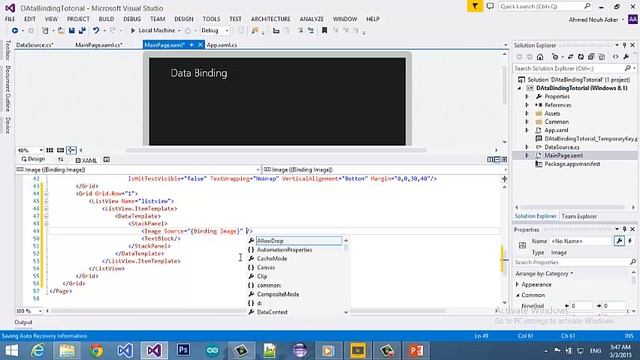This screenshot has width=640, height=360.
Task: Open Google Chrome from the taskbar
Action: pyautogui.click(x=96, y=350)
